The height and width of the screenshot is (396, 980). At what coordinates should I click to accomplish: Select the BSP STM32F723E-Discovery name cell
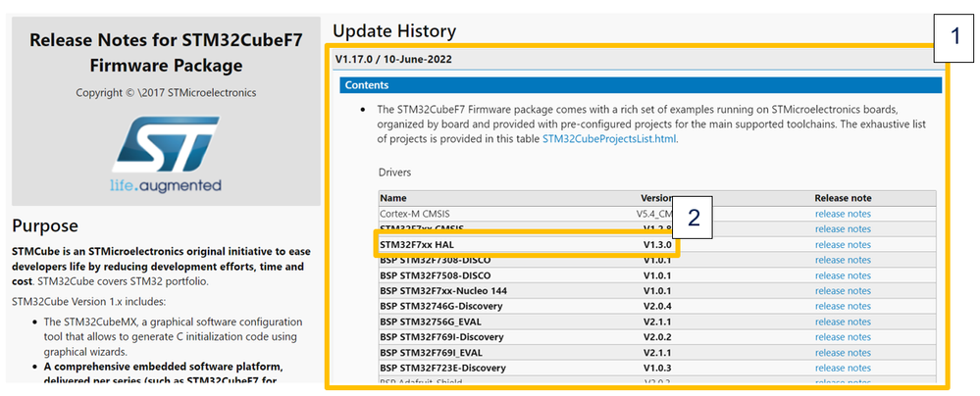443,368
